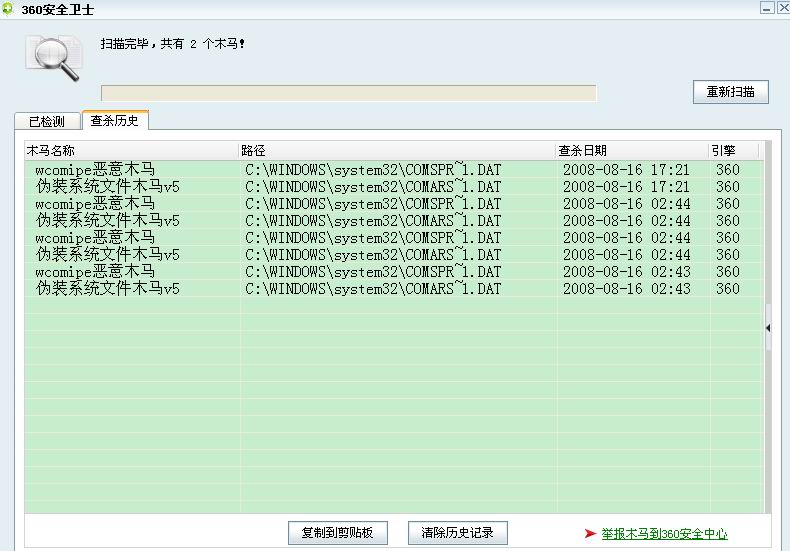Close the 360安全卫士 window
Screen dimensions: 790x551
[x=783, y=8]
